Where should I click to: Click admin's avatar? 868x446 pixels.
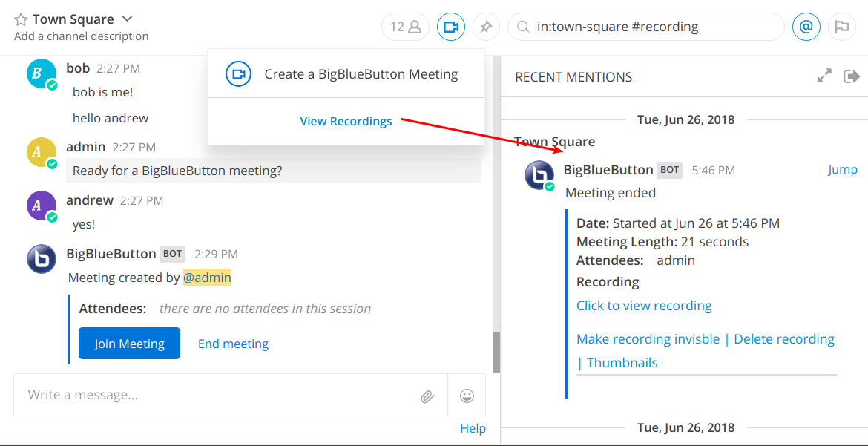[41, 152]
